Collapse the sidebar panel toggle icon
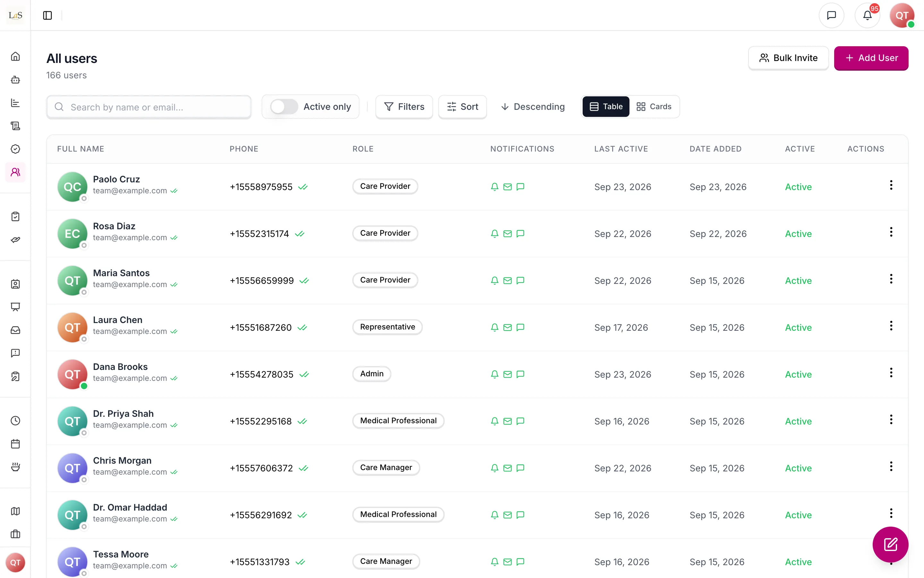The width and height of the screenshot is (924, 578). click(x=47, y=15)
